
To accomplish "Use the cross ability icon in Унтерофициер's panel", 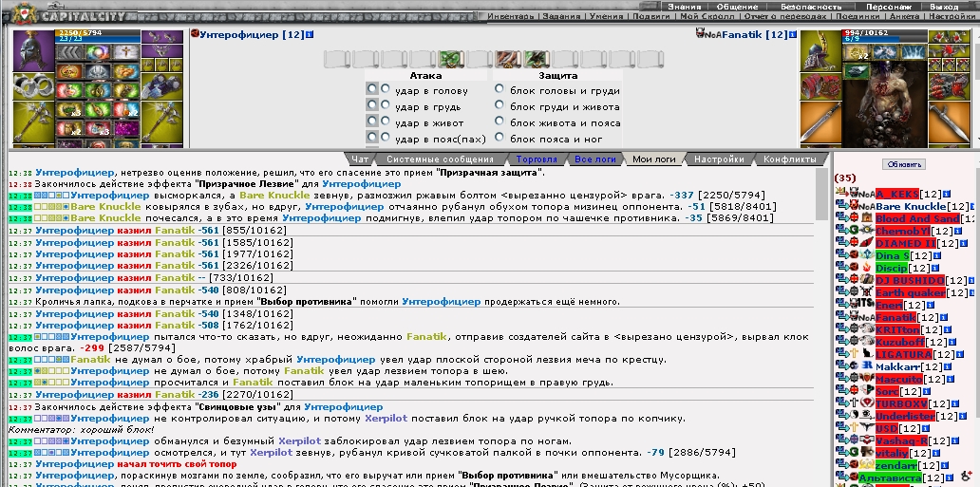I will point(126,52).
